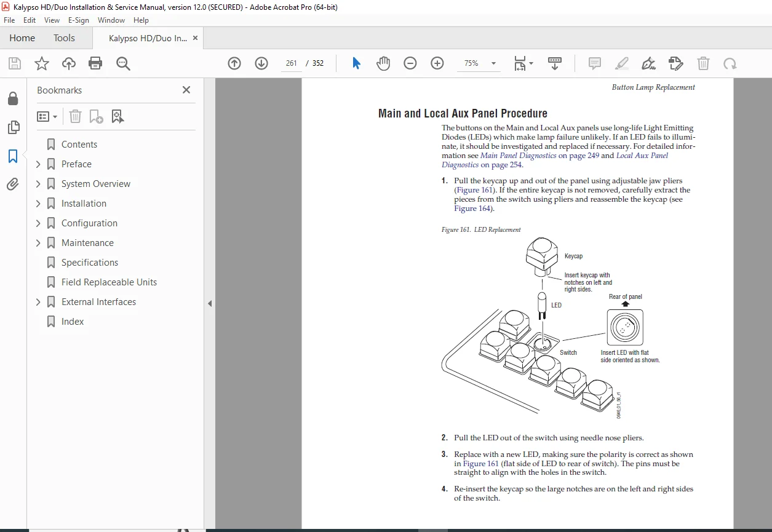The height and width of the screenshot is (532, 772).
Task: Select the arrow selection tool
Action: (356, 63)
